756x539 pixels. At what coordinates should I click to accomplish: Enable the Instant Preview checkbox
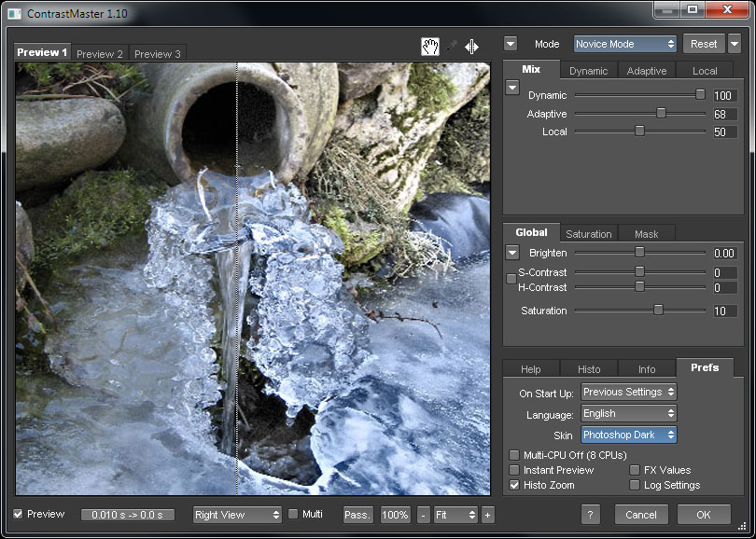pyautogui.click(x=514, y=470)
